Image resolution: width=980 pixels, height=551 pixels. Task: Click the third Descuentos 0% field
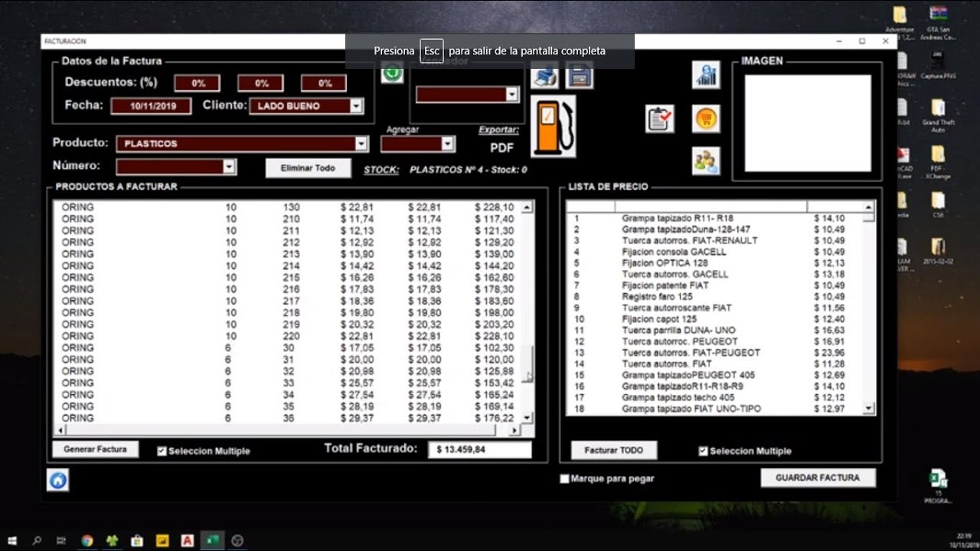(325, 83)
